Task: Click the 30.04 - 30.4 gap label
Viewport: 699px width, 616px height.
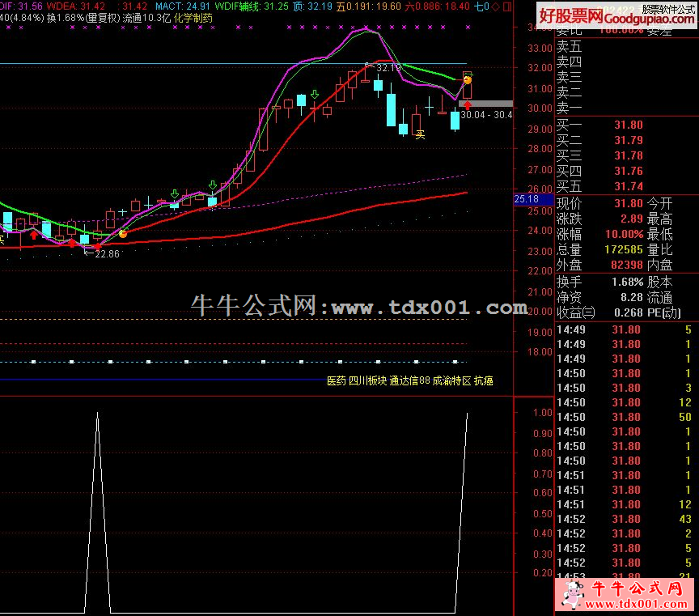Action: coord(486,115)
